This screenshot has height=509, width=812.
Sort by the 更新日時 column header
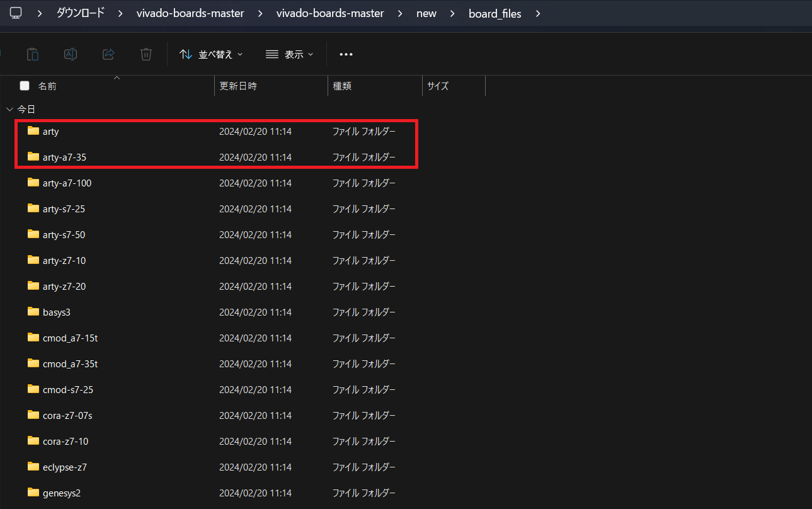pos(237,86)
